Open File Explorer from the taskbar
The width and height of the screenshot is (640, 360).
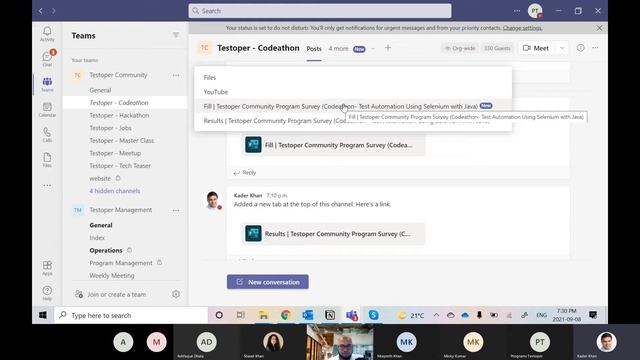coord(264,315)
